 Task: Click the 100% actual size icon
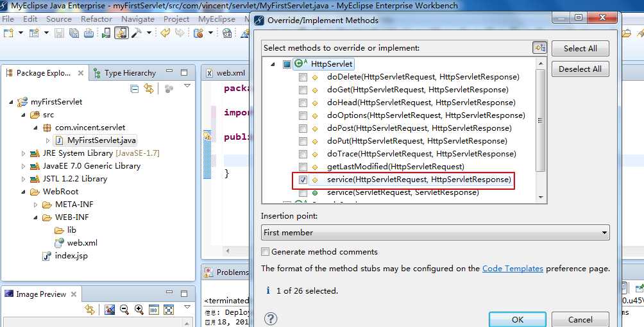tap(153, 310)
